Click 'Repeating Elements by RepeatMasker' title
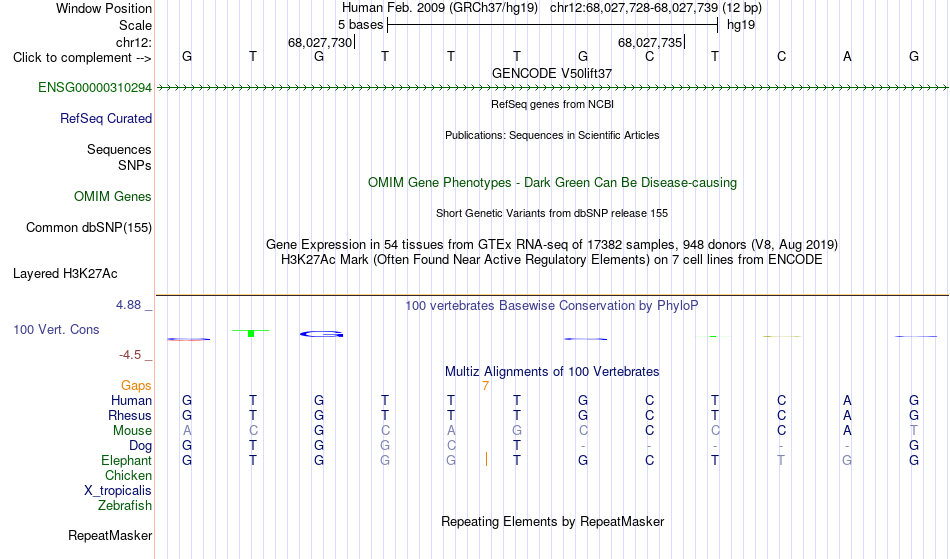 coord(552,522)
